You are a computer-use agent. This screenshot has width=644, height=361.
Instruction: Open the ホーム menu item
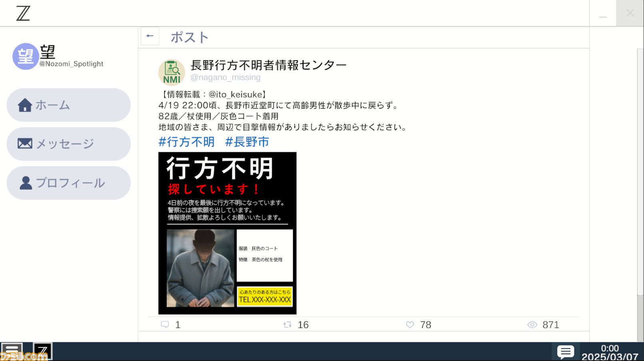(x=69, y=105)
